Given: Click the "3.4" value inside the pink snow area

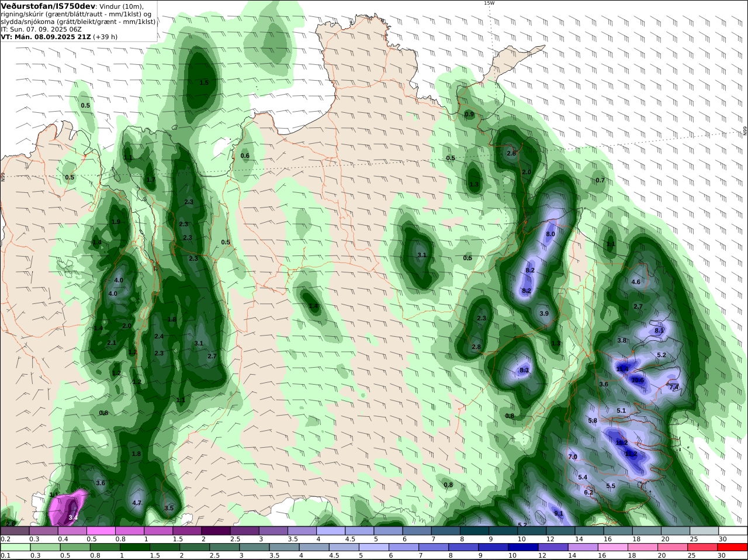Looking at the screenshot, I should point(73,518).
